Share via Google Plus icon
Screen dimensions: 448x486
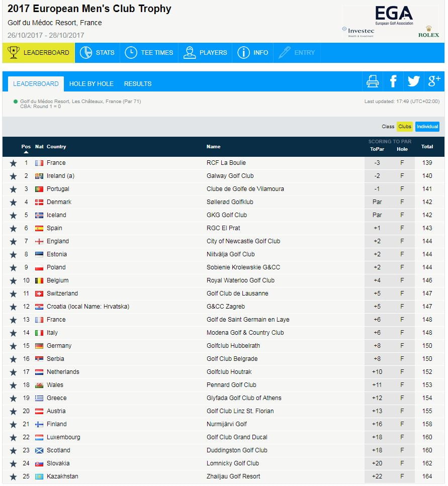[x=434, y=81]
